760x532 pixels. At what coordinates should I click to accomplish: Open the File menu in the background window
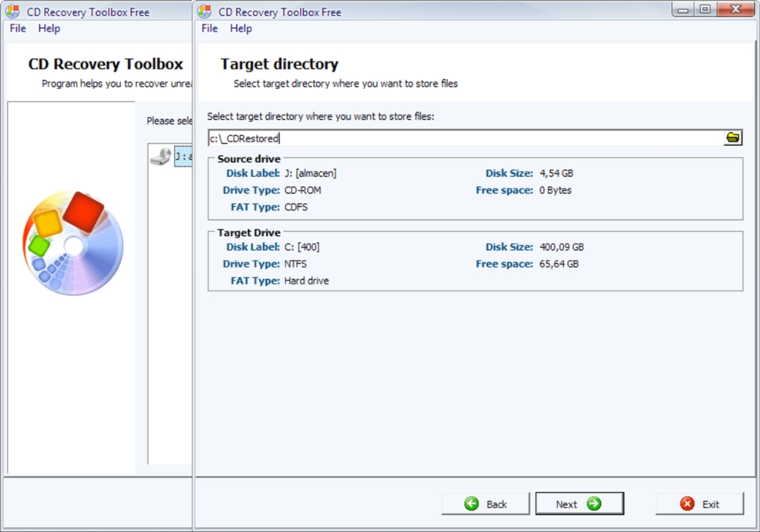pos(18,29)
